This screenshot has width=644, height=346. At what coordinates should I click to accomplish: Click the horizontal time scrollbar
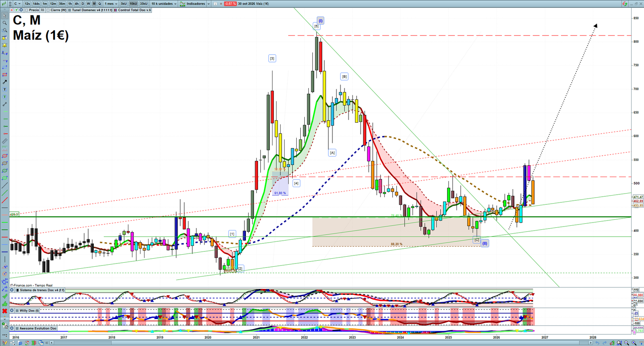322,343
